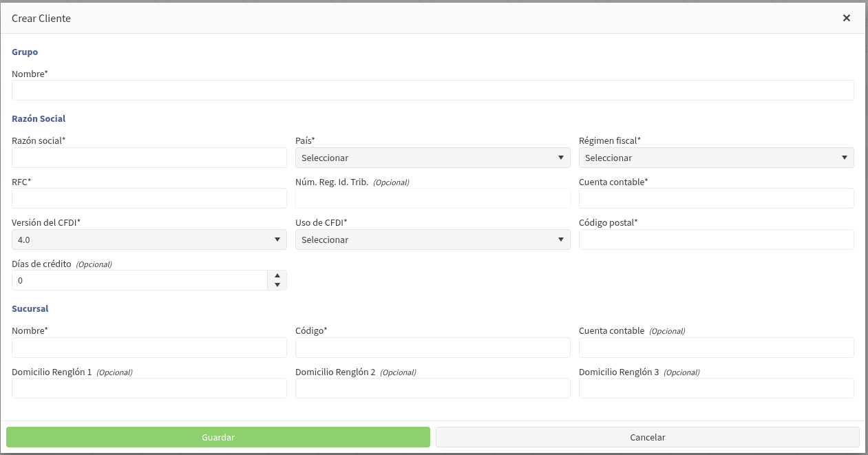Click the Grupo Nombre input field

433,90
